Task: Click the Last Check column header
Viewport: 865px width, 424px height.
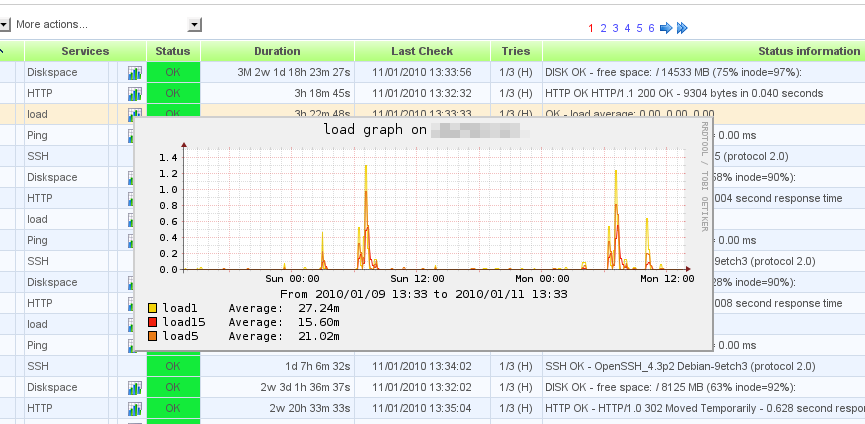Action: click(x=422, y=51)
